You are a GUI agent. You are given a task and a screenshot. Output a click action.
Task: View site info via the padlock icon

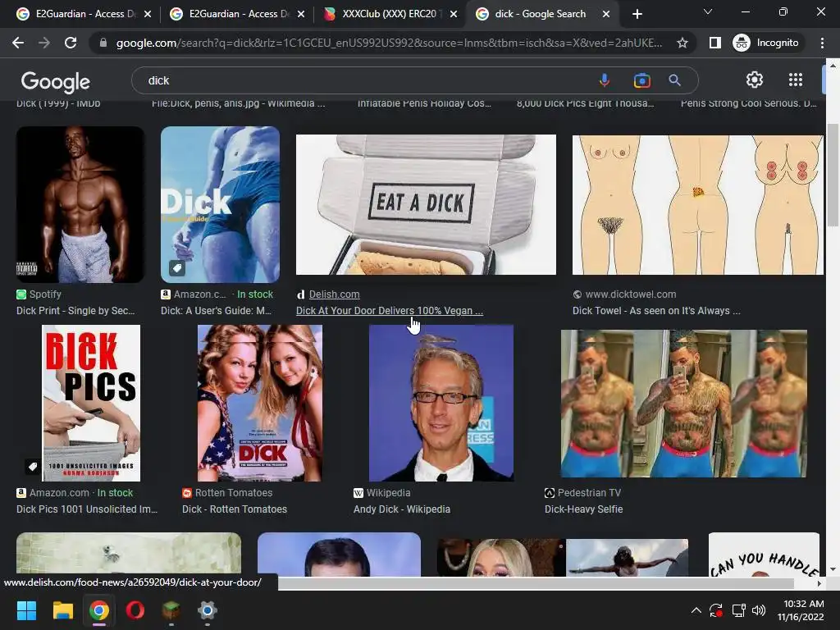point(103,43)
